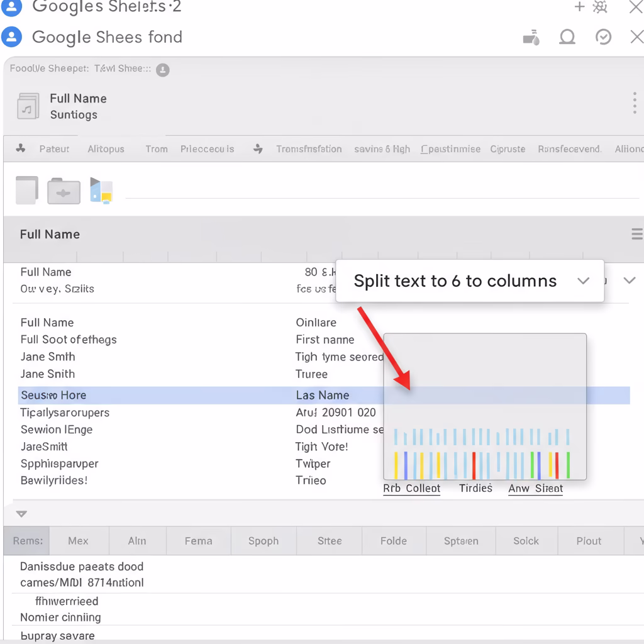644x644 pixels.
Task: Click the Spphiısparvper row
Action: (x=60, y=464)
